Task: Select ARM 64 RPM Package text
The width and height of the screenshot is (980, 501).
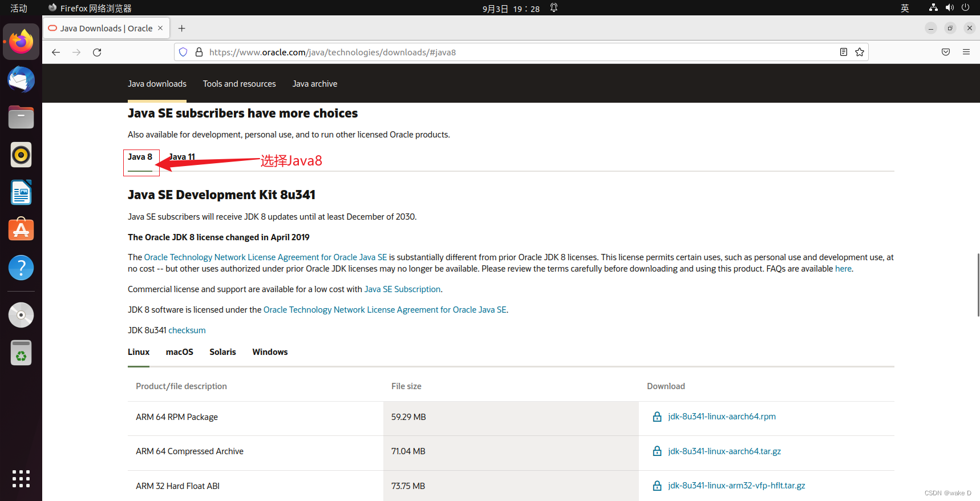Action: tap(177, 417)
